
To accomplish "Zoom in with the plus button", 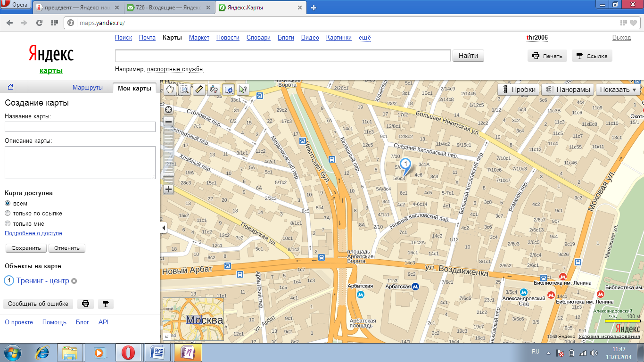I will point(168,189).
